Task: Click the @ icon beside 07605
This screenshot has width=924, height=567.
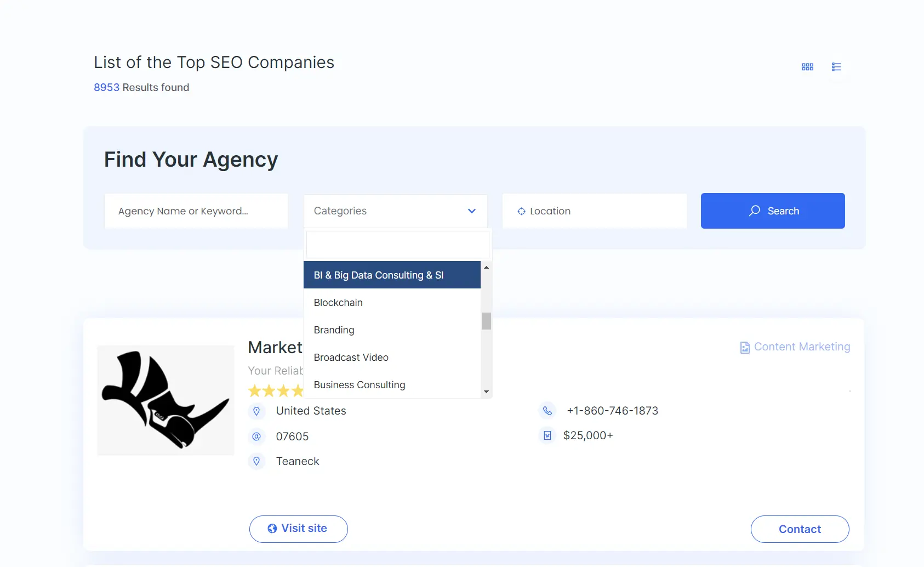Action: 256,436
